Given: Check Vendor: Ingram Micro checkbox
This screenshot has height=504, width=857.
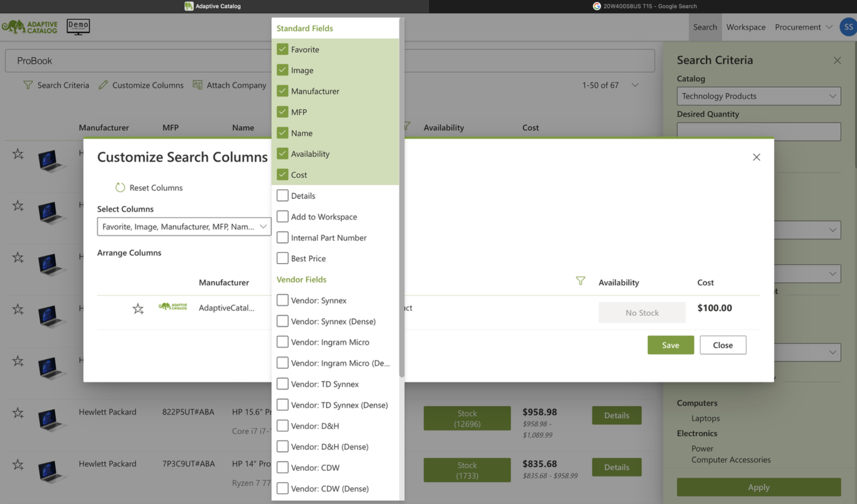Looking at the screenshot, I should (283, 342).
